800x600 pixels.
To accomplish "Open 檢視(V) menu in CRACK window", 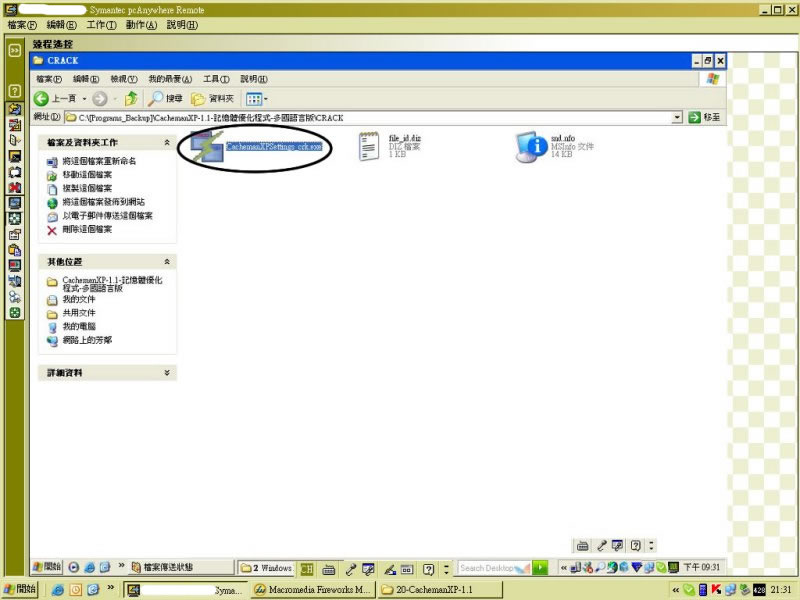I will pyautogui.click(x=124, y=79).
